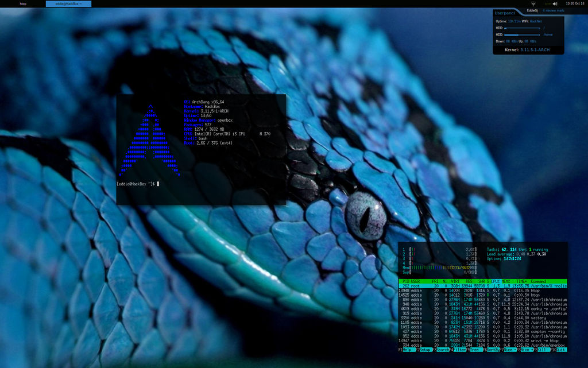The height and width of the screenshot is (368, 588).
Task: Select the /usr/bin/openbox process row in htop
Action: pos(482,345)
